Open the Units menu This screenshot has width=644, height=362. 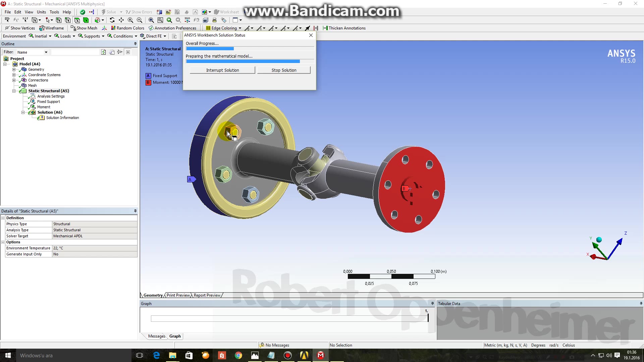point(41,12)
